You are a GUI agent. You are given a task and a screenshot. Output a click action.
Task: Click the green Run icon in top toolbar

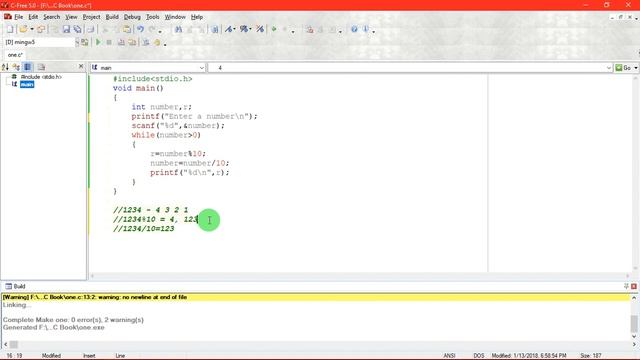274,29
